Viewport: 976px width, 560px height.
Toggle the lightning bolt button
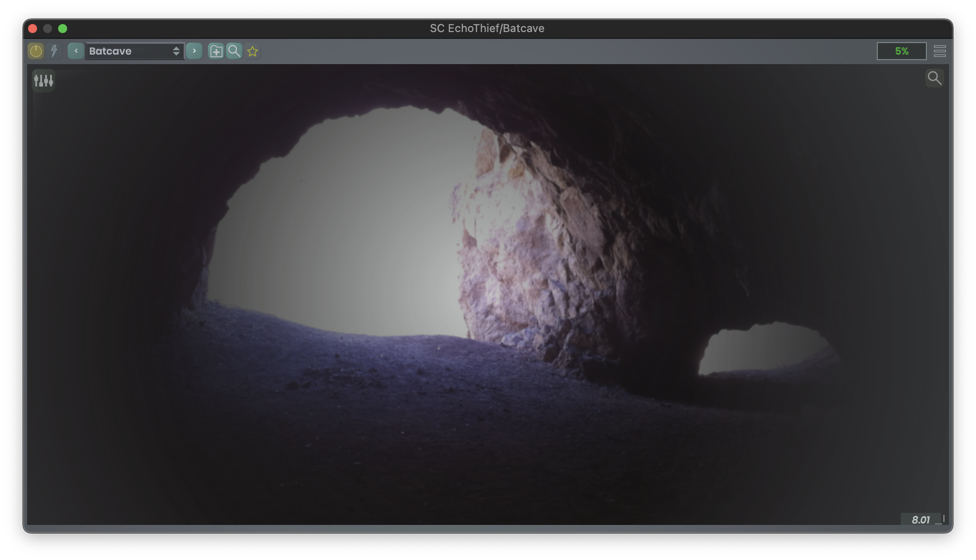[x=54, y=51]
